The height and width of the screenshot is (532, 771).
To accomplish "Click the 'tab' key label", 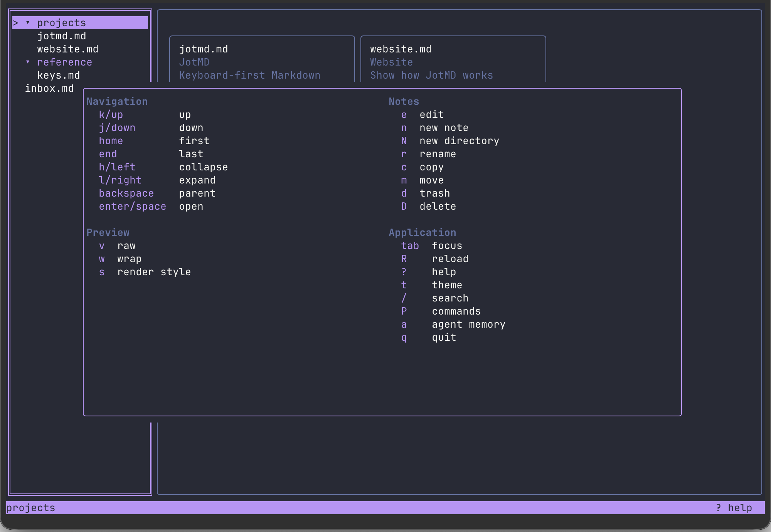I will [410, 246].
